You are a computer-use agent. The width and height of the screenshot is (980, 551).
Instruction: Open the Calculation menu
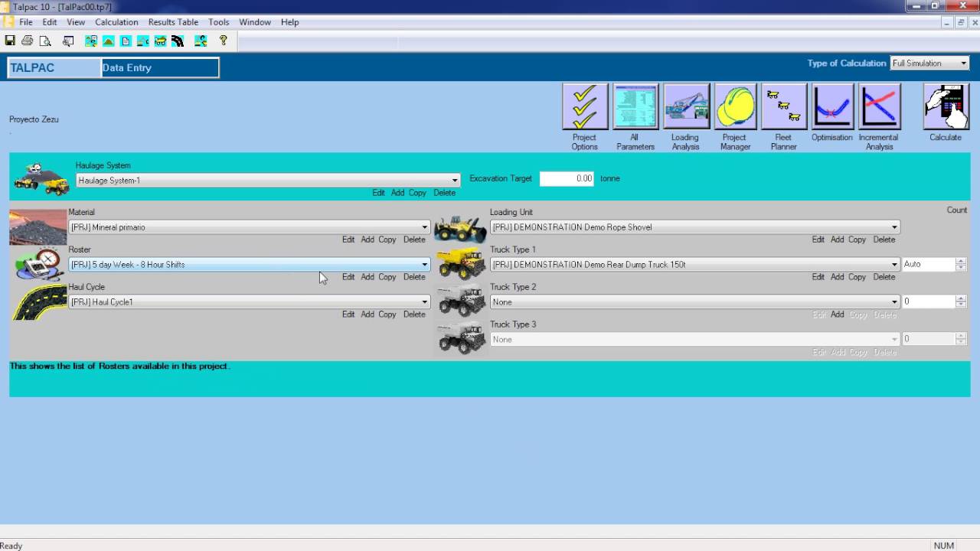pyautogui.click(x=116, y=22)
